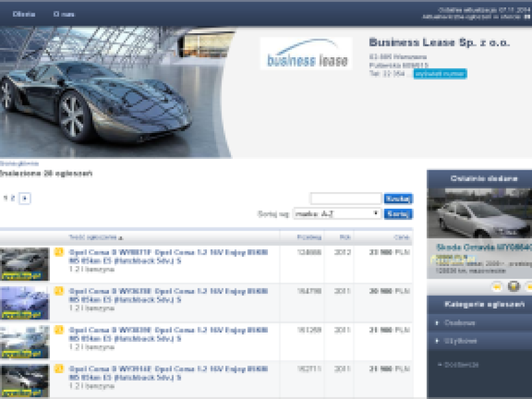
Task: Click the yellow icon beside the third Opel Corsa listing
Action: 59,329
